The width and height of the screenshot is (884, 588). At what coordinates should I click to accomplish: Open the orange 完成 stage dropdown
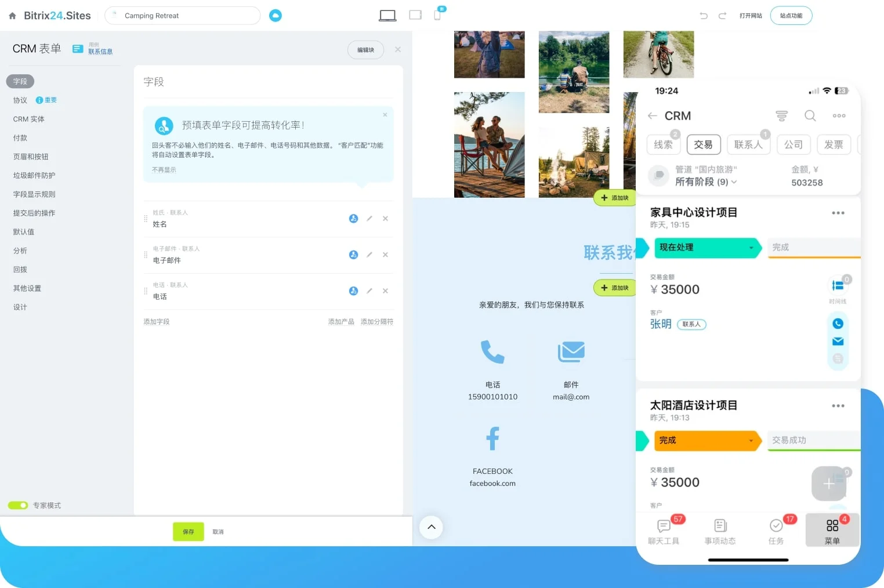[705, 441]
